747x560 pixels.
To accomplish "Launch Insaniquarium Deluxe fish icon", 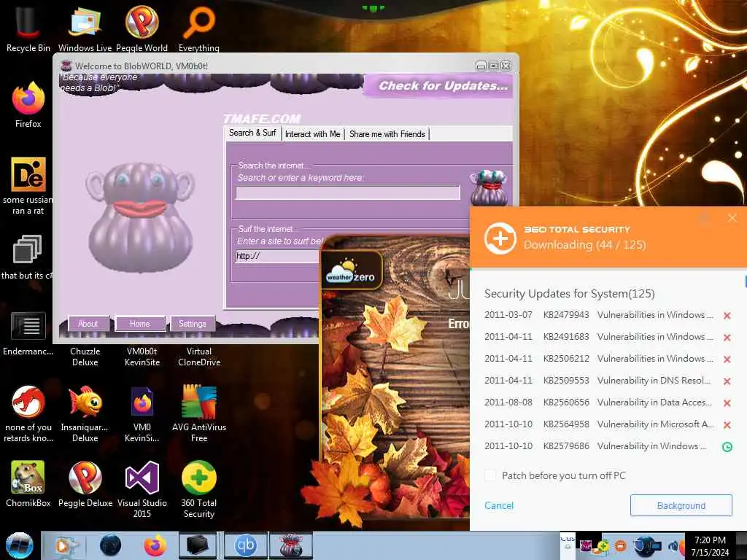I will (x=85, y=413).
